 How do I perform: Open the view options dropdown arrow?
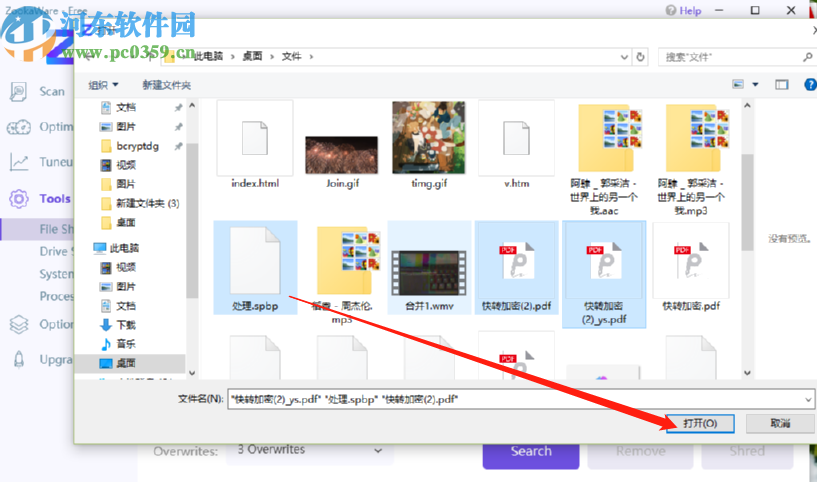pos(755,84)
